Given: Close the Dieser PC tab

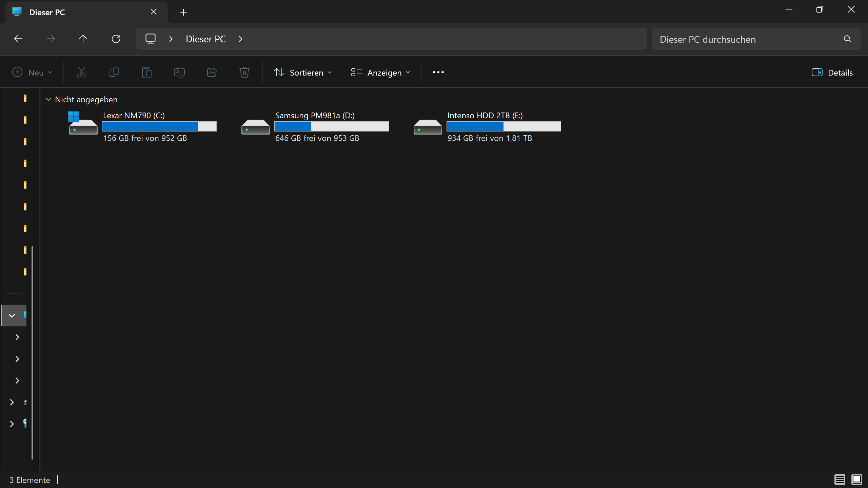Looking at the screenshot, I should coord(154,12).
